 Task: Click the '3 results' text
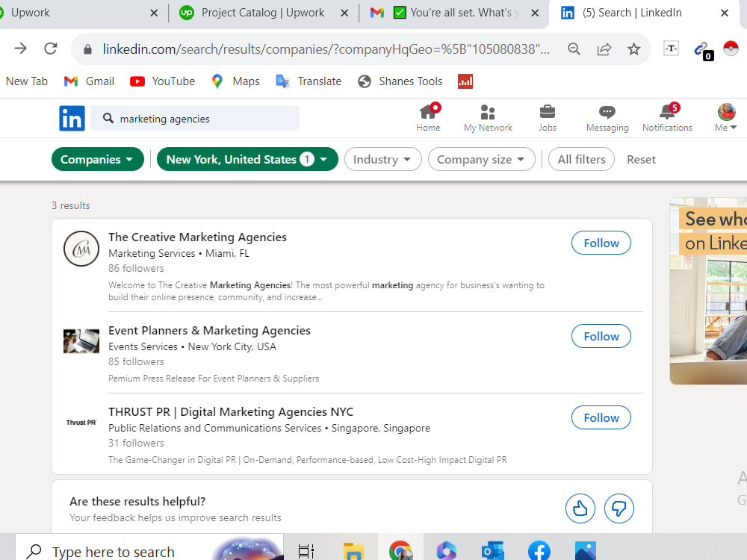click(x=70, y=206)
